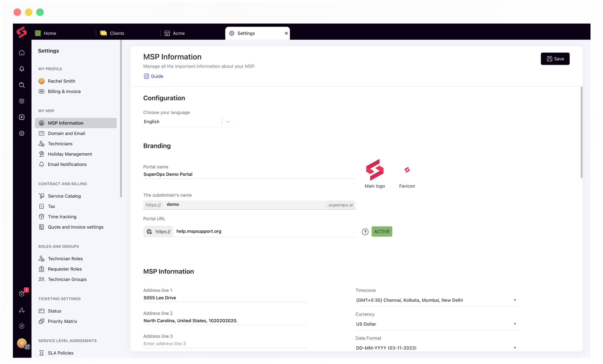Open the Guide link

[x=154, y=76]
